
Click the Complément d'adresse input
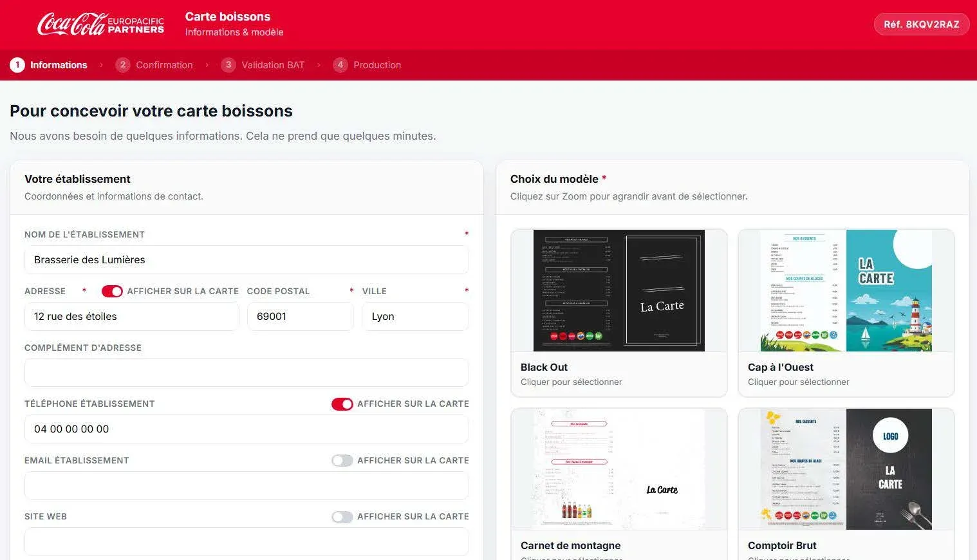coord(247,373)
